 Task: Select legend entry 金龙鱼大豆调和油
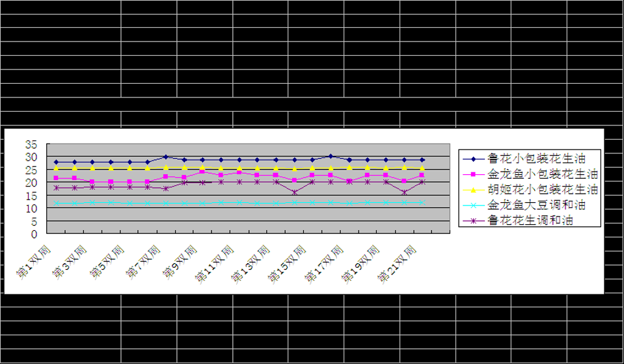click(537, 205)
